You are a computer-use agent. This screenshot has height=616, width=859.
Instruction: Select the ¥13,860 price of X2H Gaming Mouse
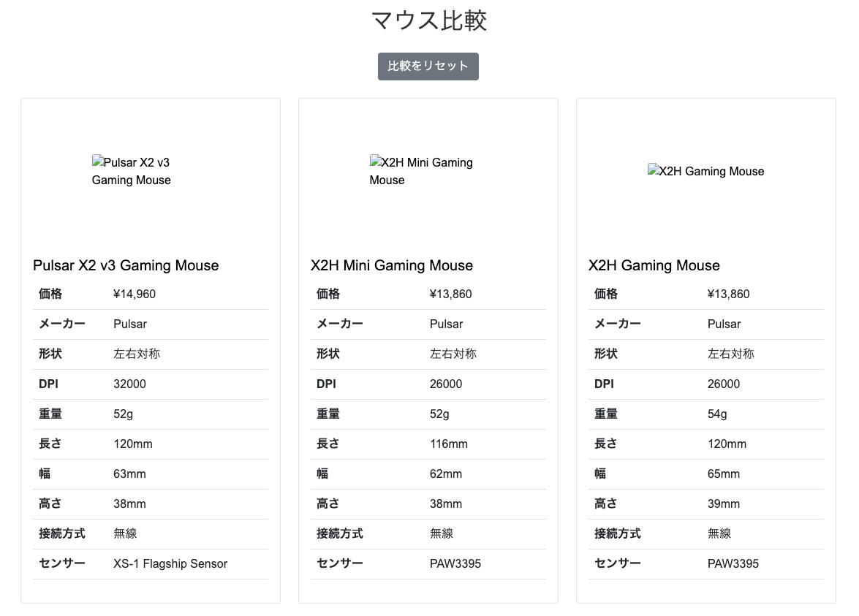coord(728,294)
